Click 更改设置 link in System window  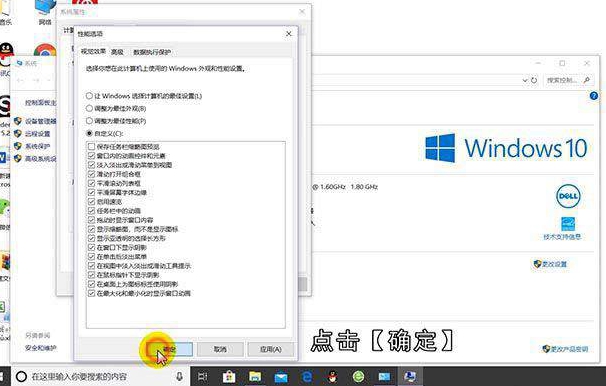point(554,264)
